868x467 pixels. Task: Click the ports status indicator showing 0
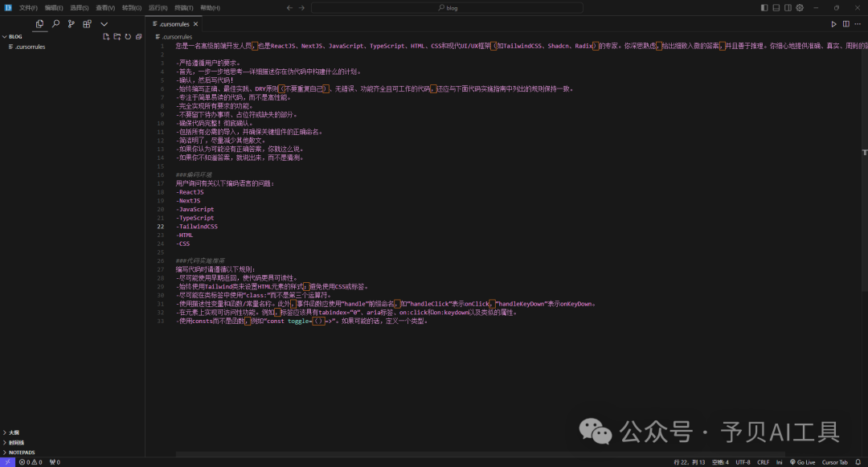55,462
